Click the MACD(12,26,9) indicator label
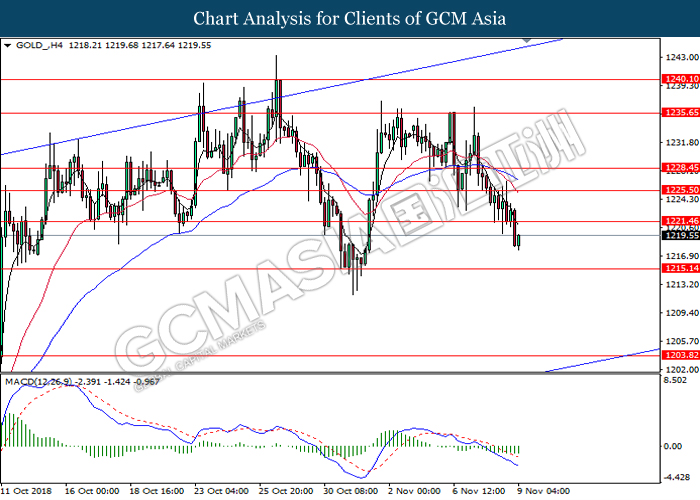 [x=38, y=382]
